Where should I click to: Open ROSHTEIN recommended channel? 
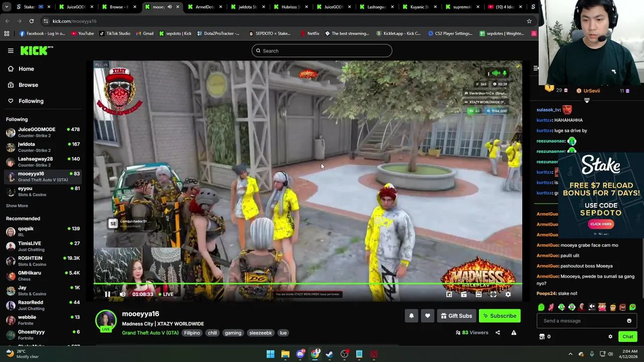(x=43, y=261)
